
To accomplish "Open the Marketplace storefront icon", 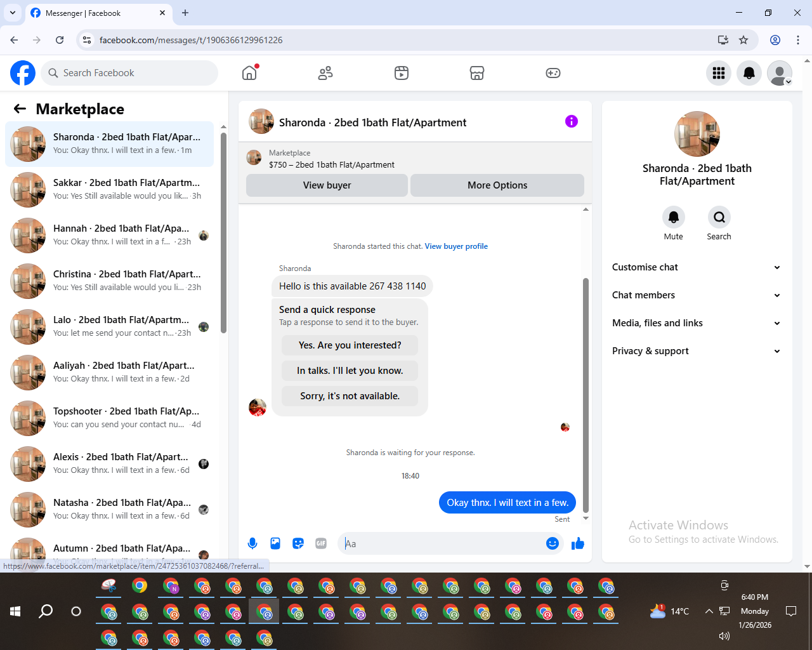I will click(477, 73).
